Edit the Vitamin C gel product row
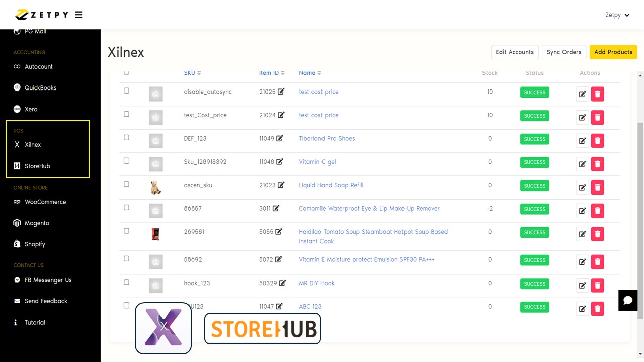The image size is (644, 362). click(x=582, y=164)
